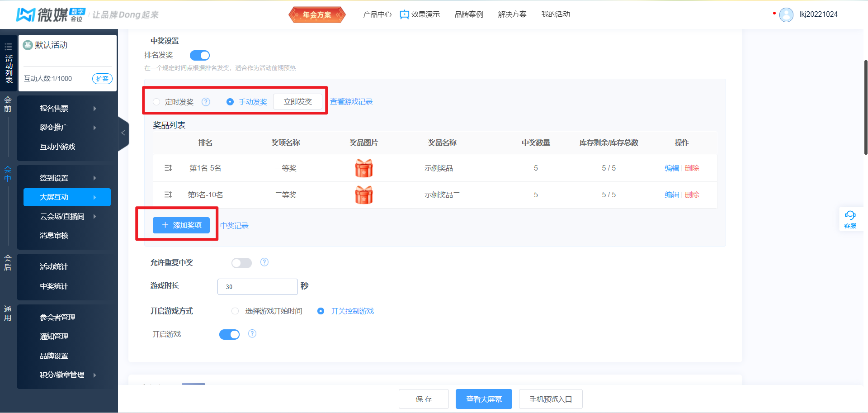Click the 默认活动 badge icon
Screen dimensions: 868x413
pos(28,45)
